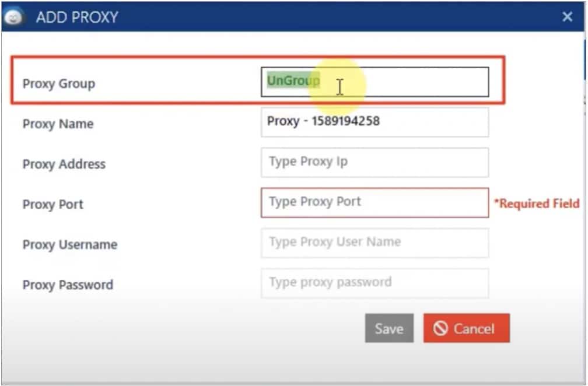This screenshot has height=386, width=588.
Task: Click the Proxy Group field showing UnGroup
Action: coord(374,82)
